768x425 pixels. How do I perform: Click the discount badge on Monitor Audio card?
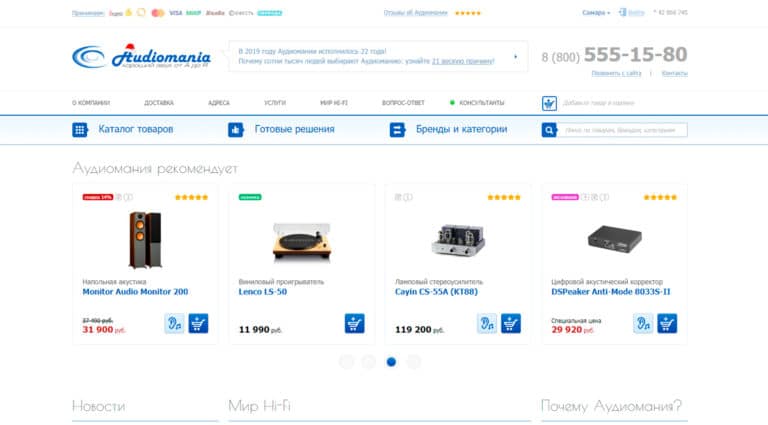tap(98, 197)
